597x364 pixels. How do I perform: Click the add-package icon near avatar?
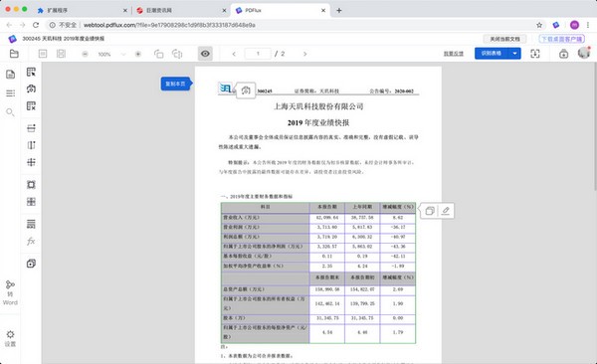[x=563, y=54]
